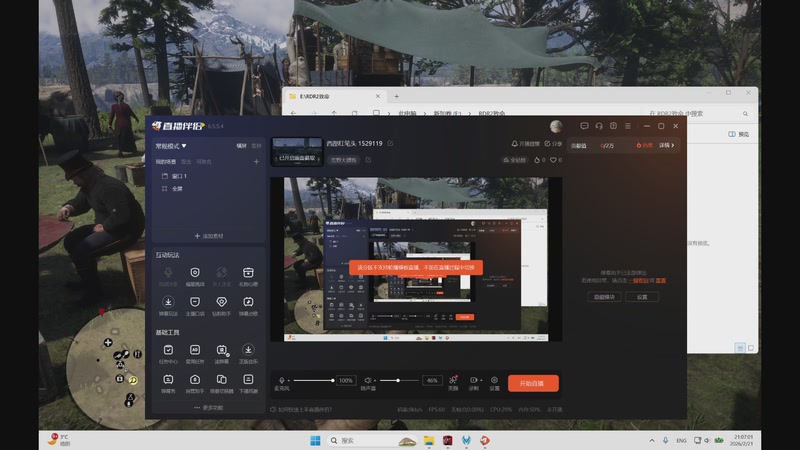Viewport: 800px width, 450px height.
Task: Select 我的场景 scene tab
Action: point(165,162)
